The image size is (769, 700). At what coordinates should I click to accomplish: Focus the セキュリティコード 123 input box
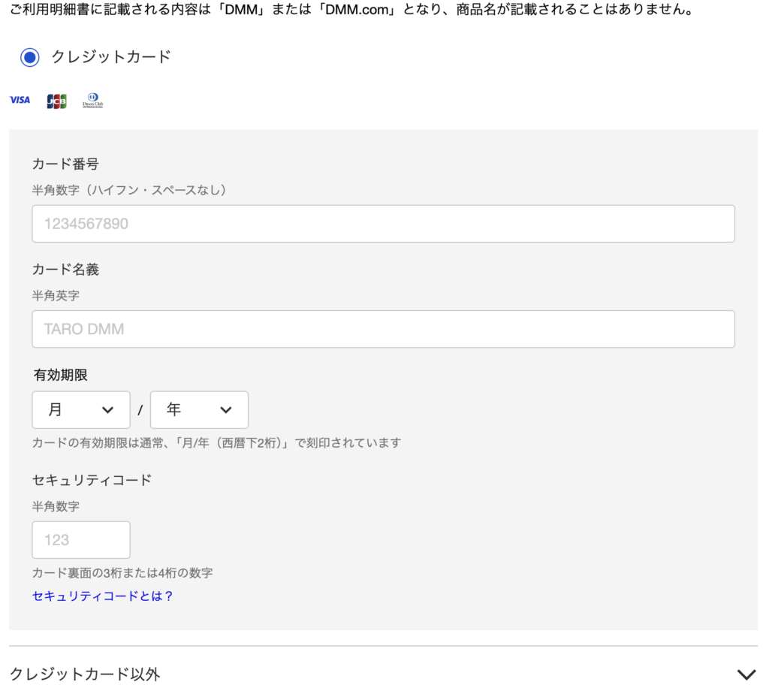click(81, 540)
